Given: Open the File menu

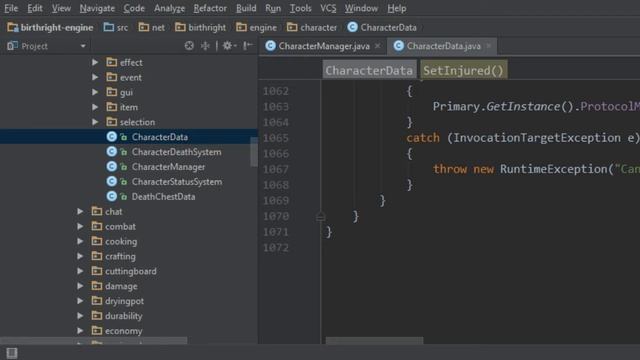Looking at the screenshot, I should coord(11,8).
